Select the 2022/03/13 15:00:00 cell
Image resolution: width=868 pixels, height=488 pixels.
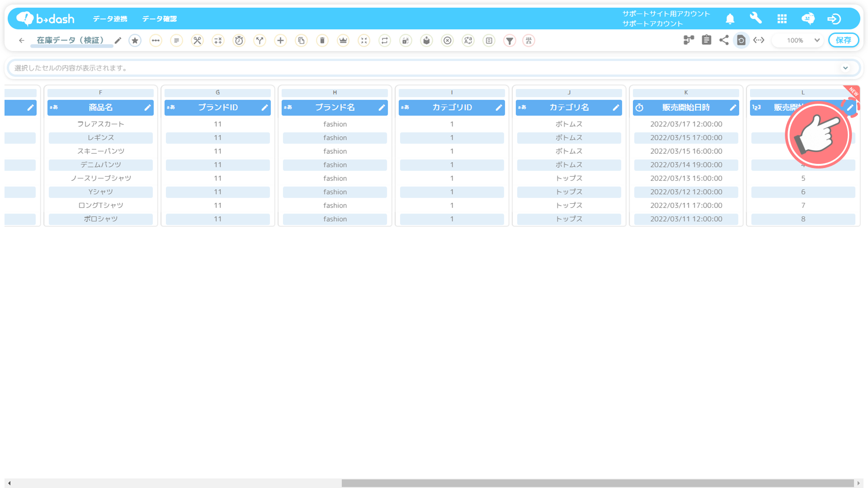click(x=686, y=178)
